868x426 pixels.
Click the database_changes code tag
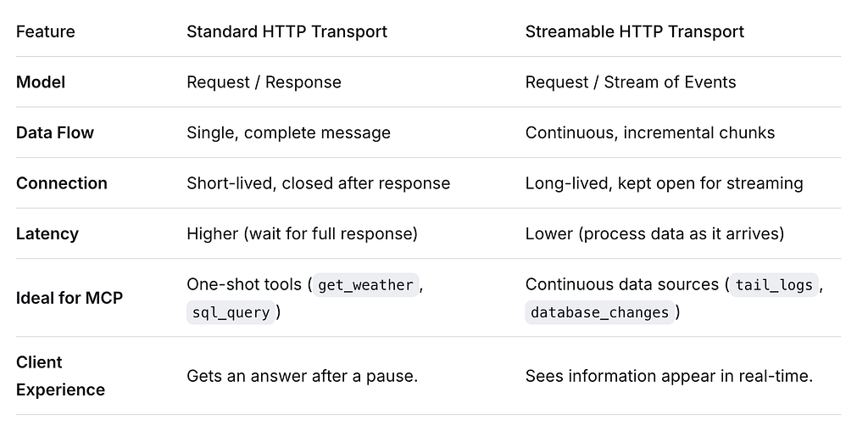(x=599, y=312)
